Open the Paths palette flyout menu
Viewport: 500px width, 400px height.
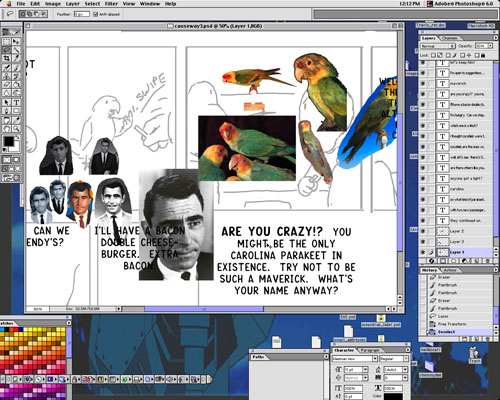pos(326,356)
